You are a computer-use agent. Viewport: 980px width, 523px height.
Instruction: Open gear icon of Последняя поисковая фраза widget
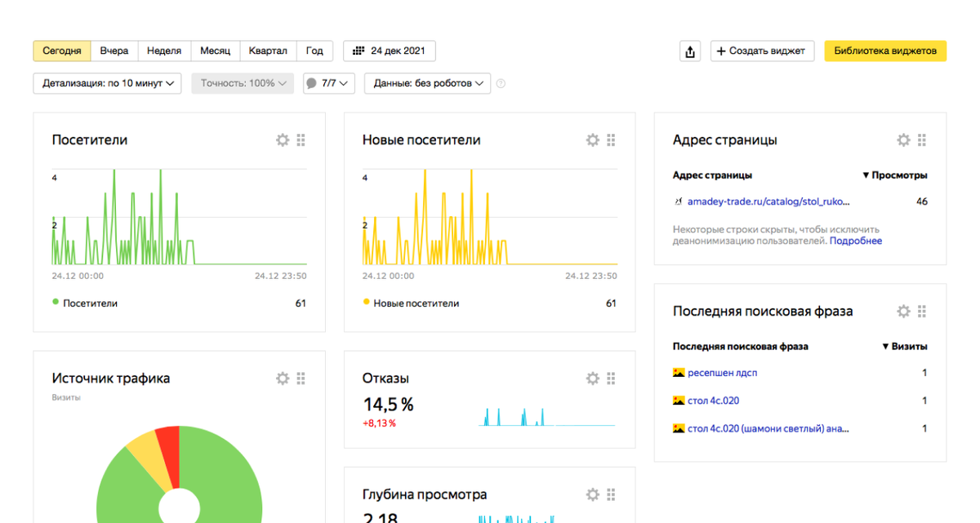903,311
